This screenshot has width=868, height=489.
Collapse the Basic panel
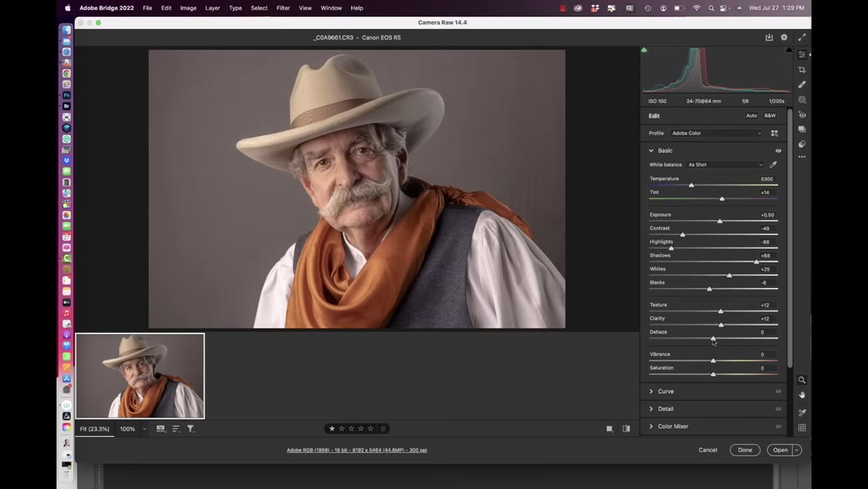pos(651,150)
